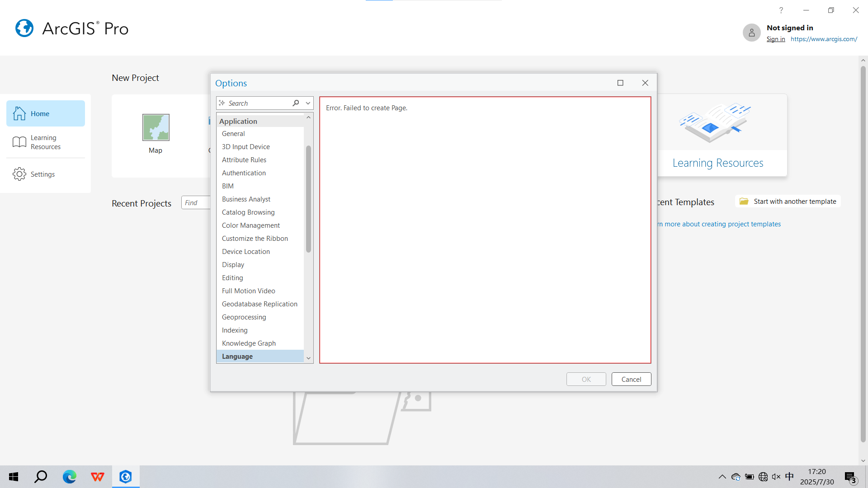This screenshot has width=868, height=488.
Task: Open Learning Resources book icon in sidebar
Action: [19, 142]
